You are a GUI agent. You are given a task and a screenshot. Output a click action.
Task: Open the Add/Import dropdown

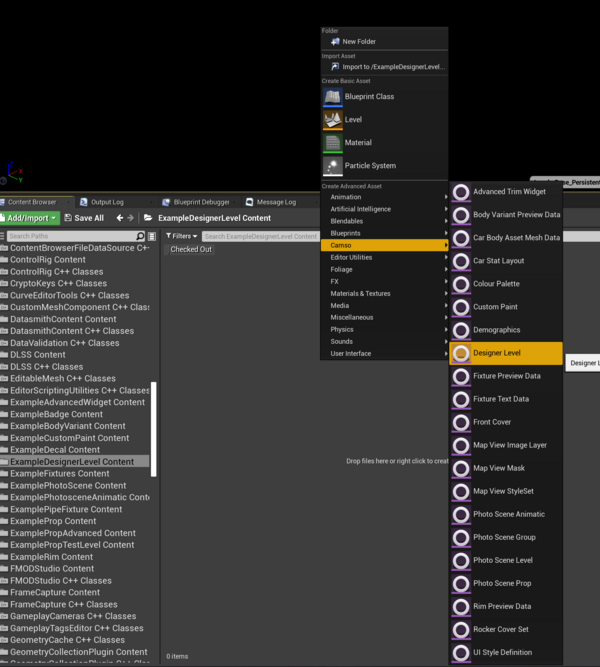(x=29, y=218)
